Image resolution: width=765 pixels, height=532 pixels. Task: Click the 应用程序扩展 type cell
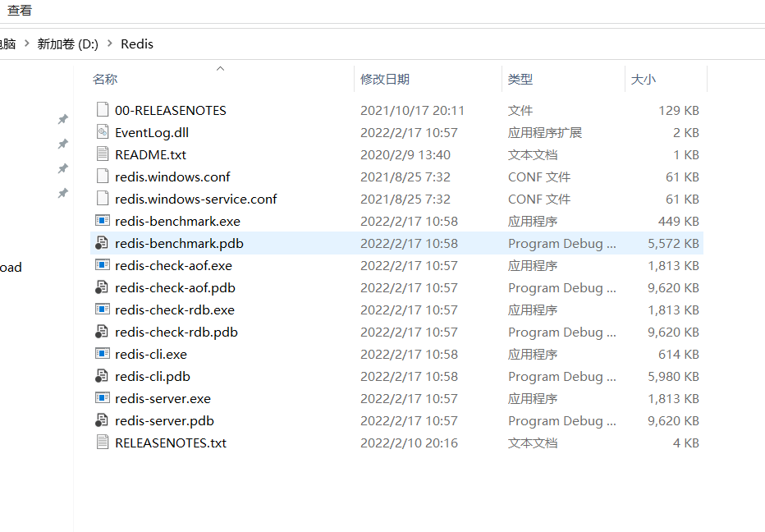[x=545, y=132]
